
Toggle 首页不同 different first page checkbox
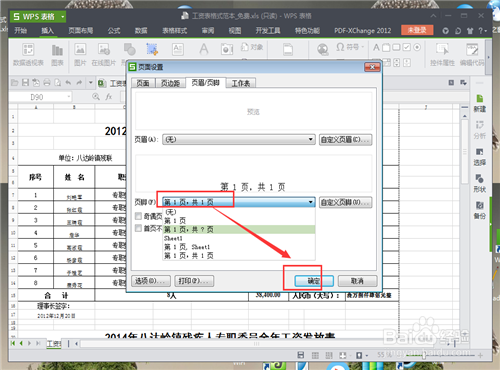click(138, 228)
